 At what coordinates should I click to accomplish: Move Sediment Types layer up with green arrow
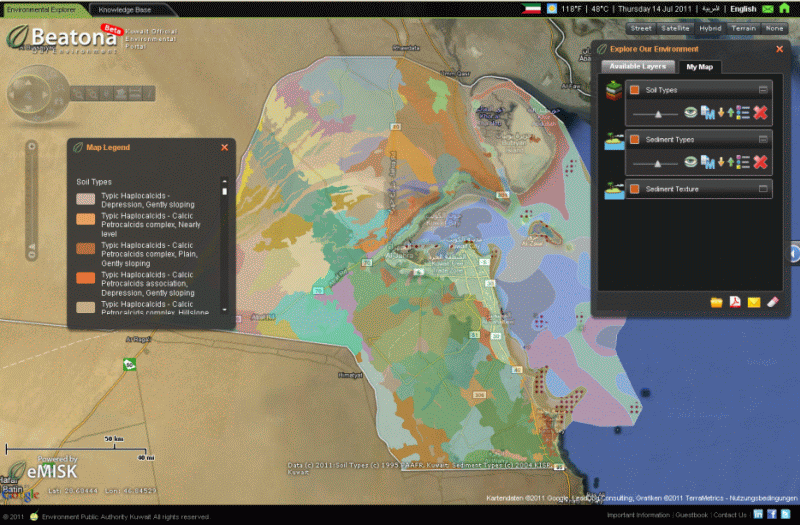(x=731, y=162)
